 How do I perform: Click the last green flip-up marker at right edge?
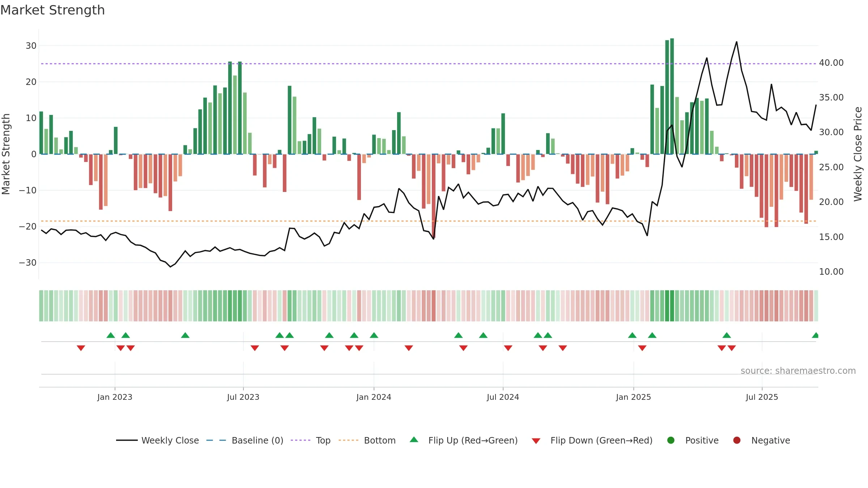pyautogui.click(x=815, y=335)
